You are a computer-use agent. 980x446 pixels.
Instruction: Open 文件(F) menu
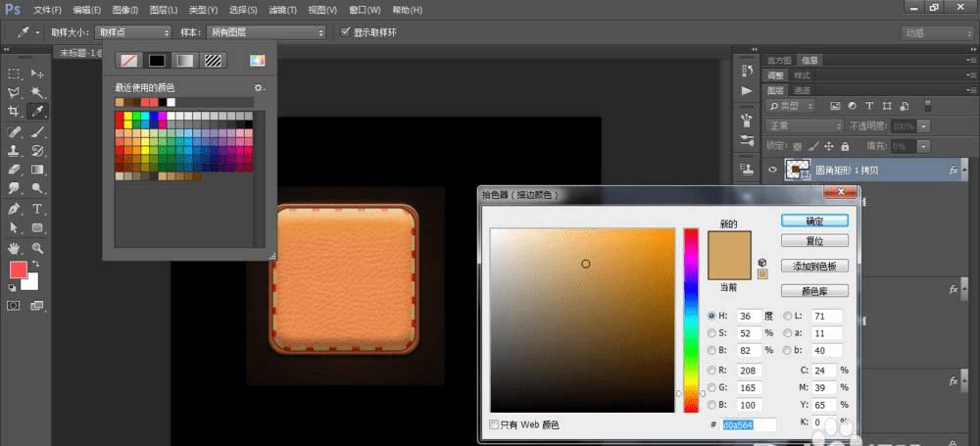click(47, 10)
